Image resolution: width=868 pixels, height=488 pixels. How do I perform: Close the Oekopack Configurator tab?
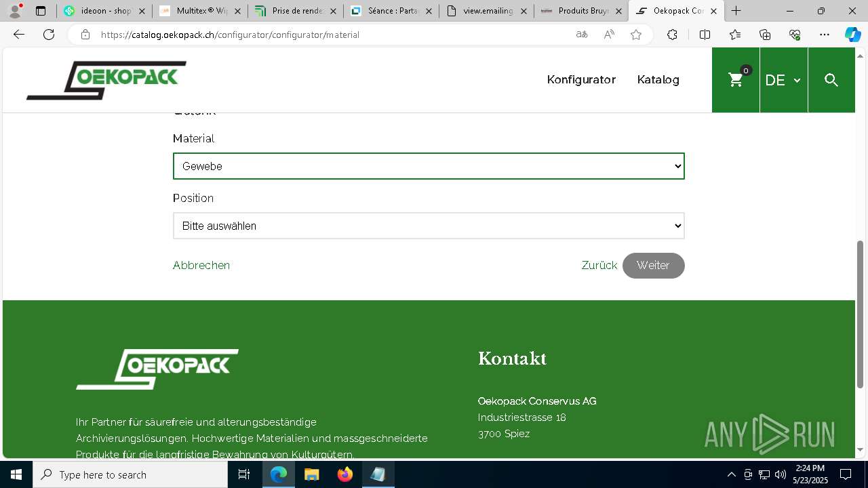tap(713, 11)
